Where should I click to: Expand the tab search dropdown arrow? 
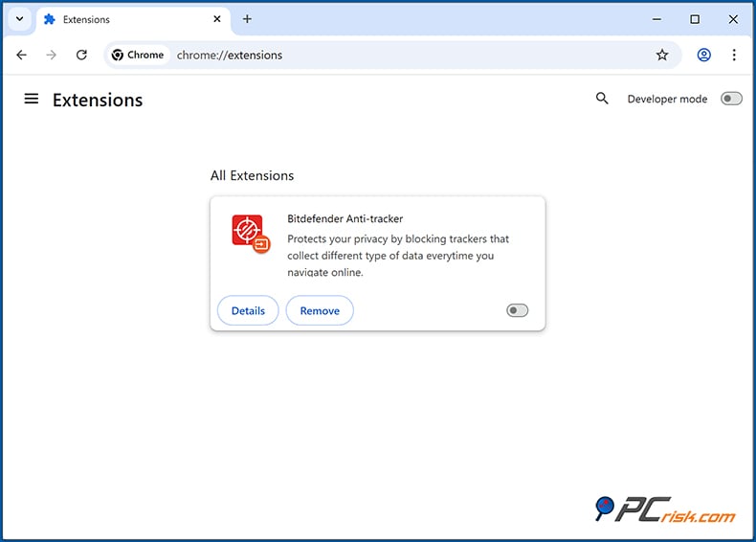tap(19, 19)
